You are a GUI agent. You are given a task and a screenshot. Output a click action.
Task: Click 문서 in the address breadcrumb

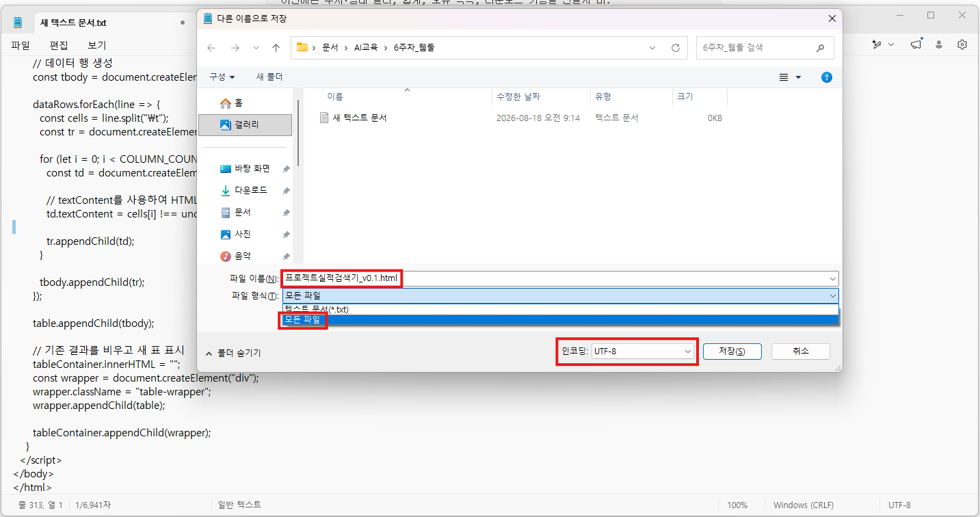pyautogui.click(x=330, y=48)
